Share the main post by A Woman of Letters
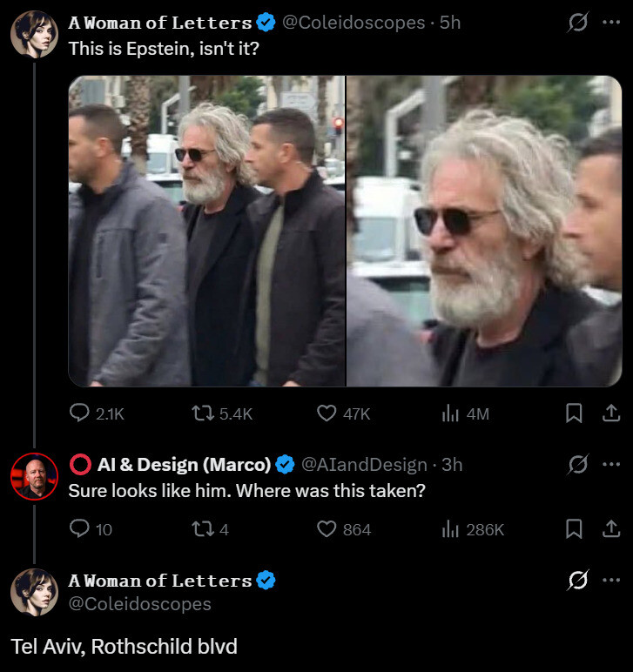Viewport: 633px width, 672px height. tap(611, 413)
